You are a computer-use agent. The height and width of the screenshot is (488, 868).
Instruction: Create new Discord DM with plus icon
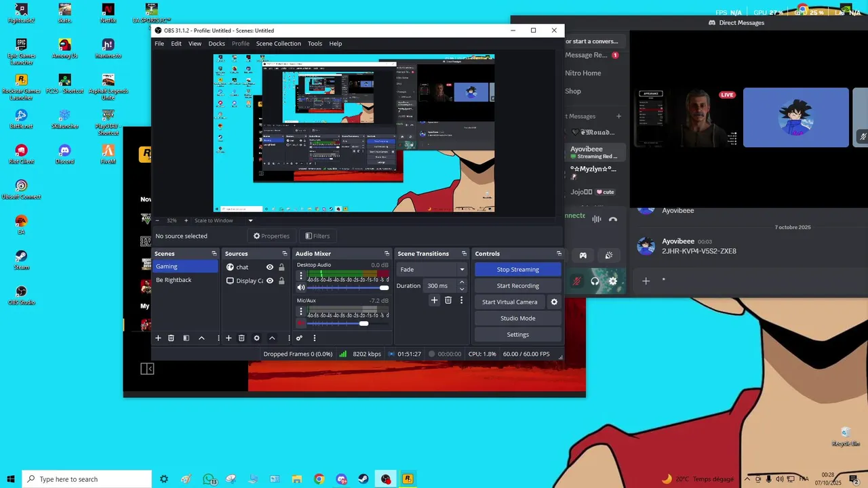tap(618, 116)
